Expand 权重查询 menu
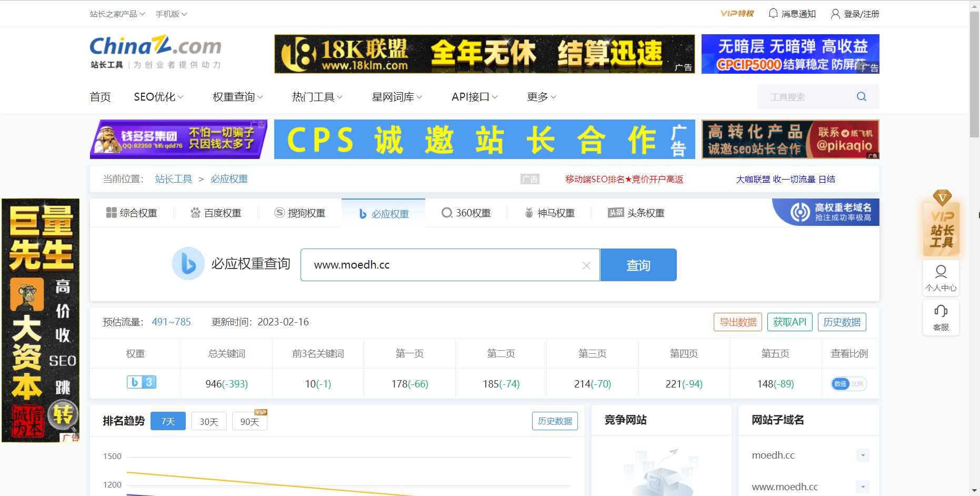 click(x=237, y=97)
